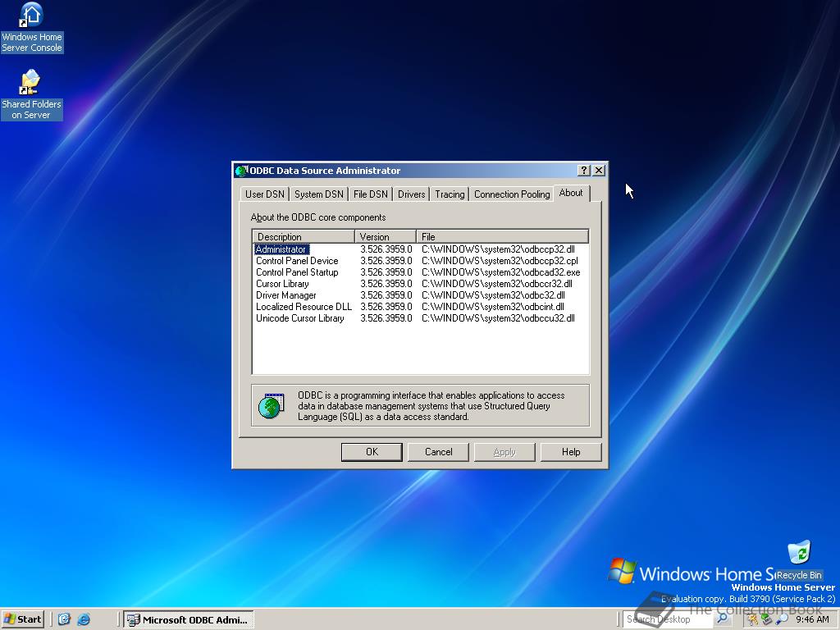This screenshot has width=840, height=630.
Task: Select the Cursor Library row
Action: (421, 284)
